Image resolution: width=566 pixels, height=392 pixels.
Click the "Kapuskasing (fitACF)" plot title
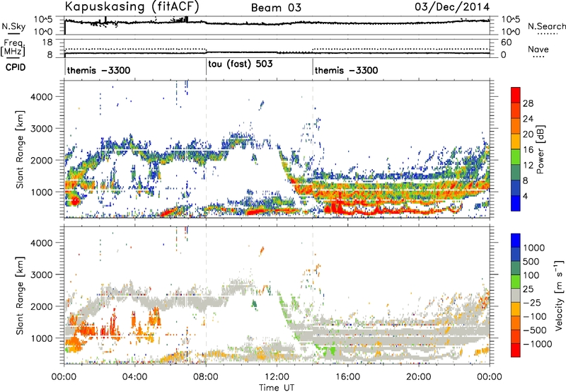[x=132, y=6]
